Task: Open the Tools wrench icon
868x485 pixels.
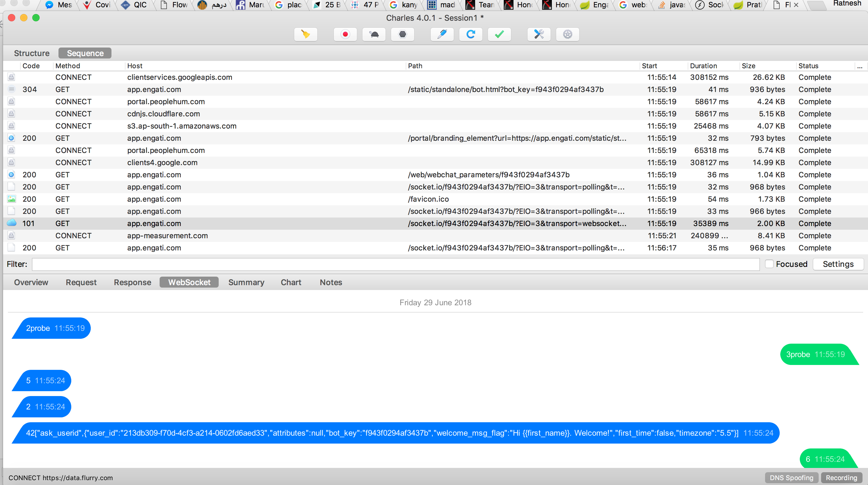Action: coord(539,34)
